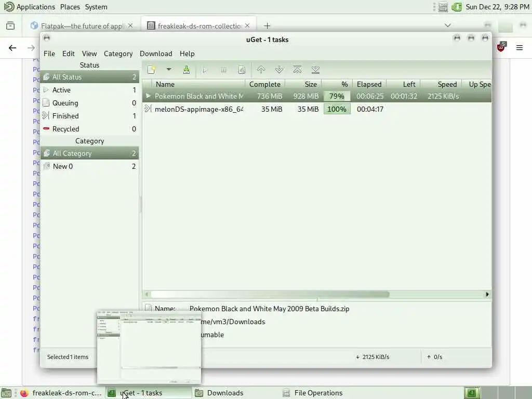532x399 pixels.
Task: Move selected download to top icon
Action: tap(297, 70)
